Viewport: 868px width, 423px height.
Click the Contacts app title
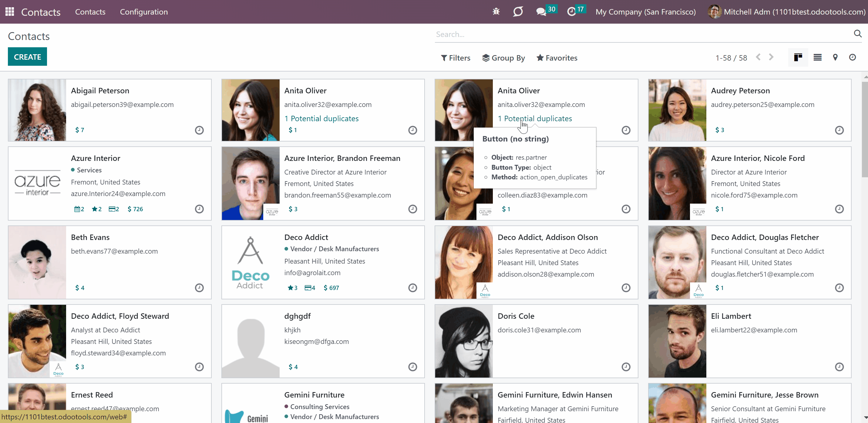click(41, 12)
